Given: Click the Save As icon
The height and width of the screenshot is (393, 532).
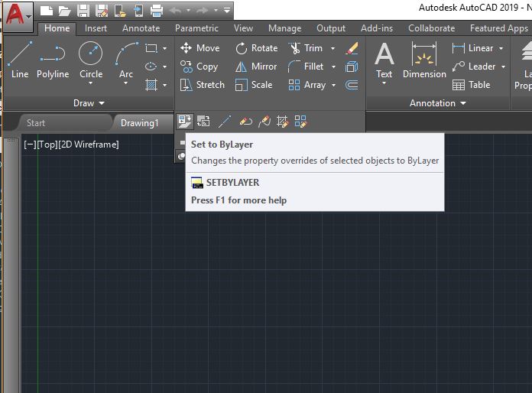Looking at the screenshot, I should (102, 11).
